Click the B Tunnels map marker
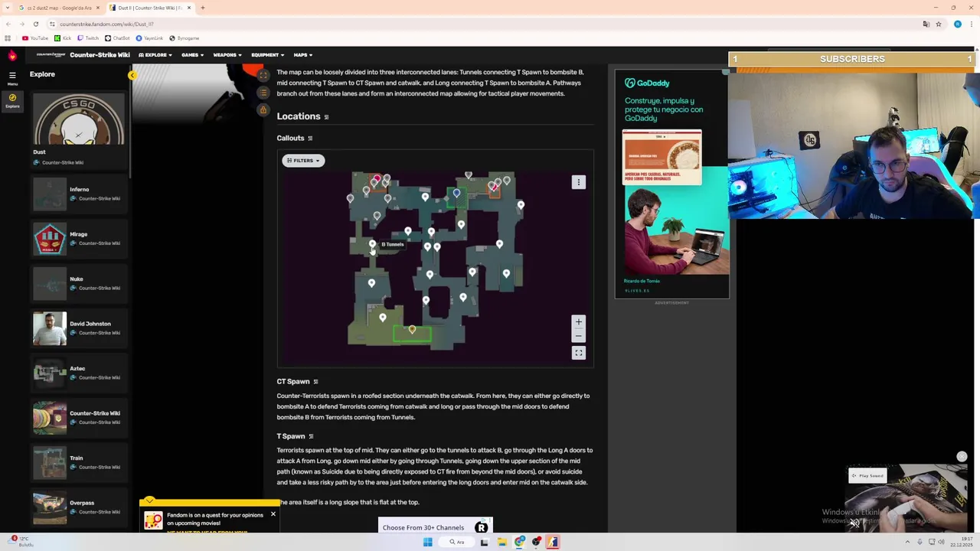 372,245
